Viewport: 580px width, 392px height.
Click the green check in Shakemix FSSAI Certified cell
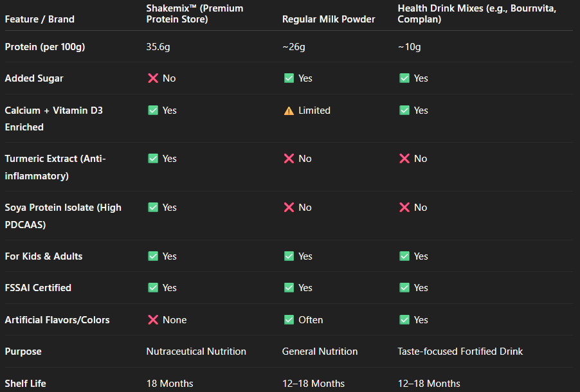pos(153,288)
